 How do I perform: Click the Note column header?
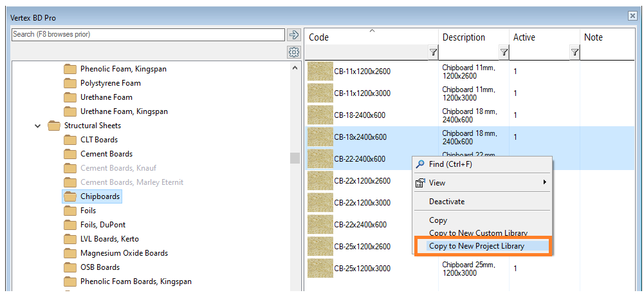point(593,37)
